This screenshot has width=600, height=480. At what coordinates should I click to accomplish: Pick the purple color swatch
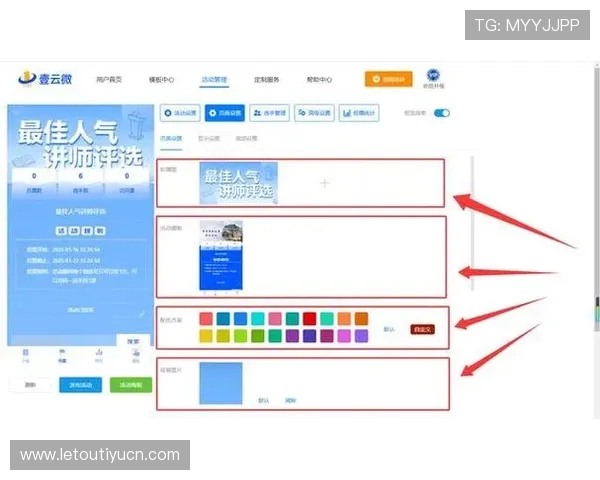point(292,336)
